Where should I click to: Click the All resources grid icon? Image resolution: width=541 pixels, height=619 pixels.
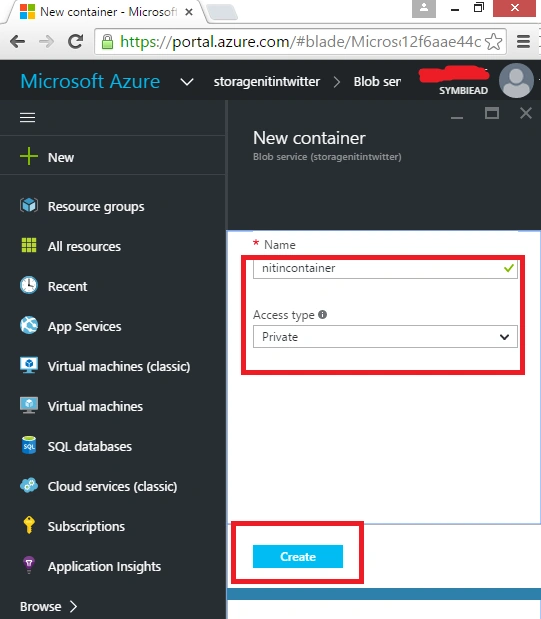click(29, 246)
